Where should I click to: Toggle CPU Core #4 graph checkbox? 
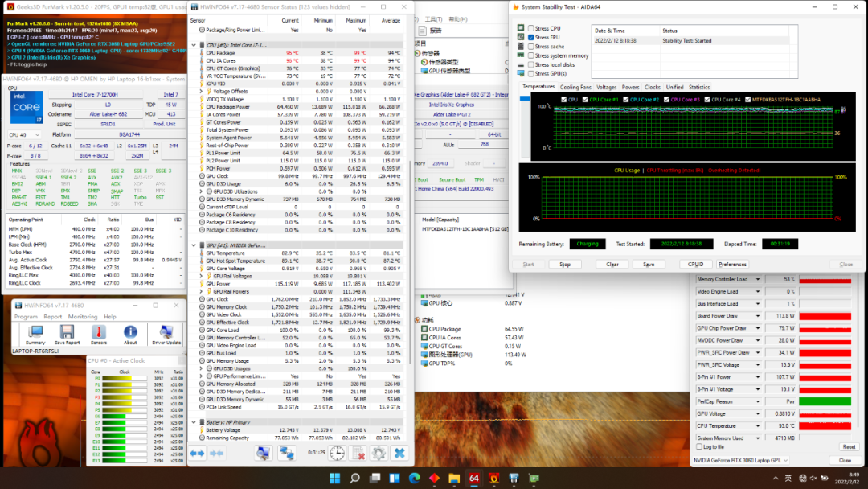(x=707, y=100)
